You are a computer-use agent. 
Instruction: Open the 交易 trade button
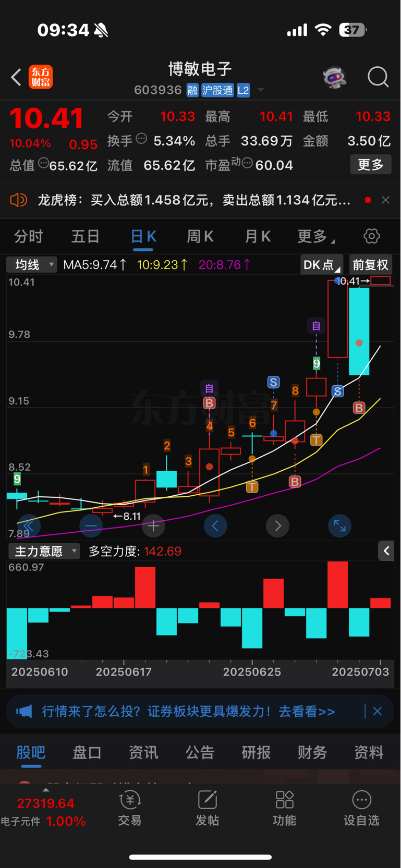pyautogui.click(x=130, y=808)
